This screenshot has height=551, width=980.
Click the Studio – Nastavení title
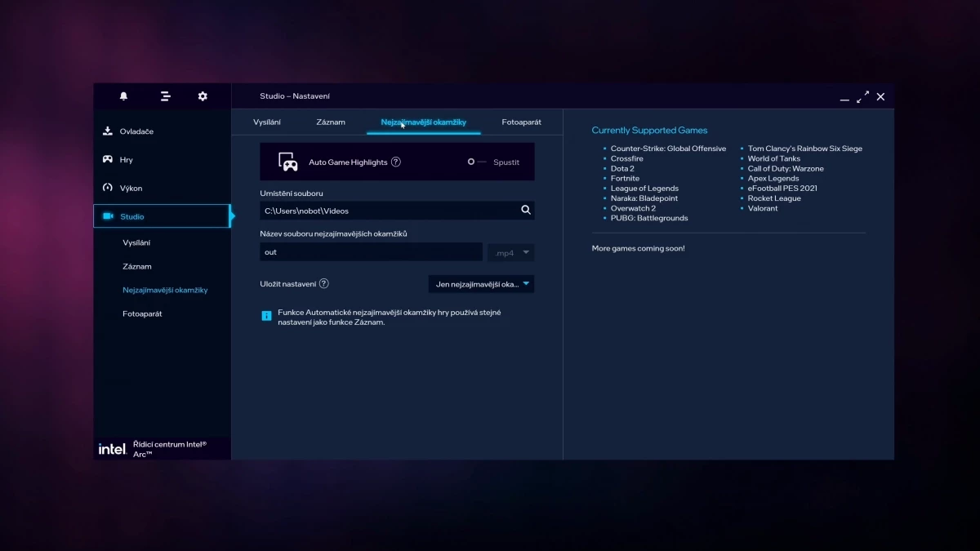click(295, 96)
